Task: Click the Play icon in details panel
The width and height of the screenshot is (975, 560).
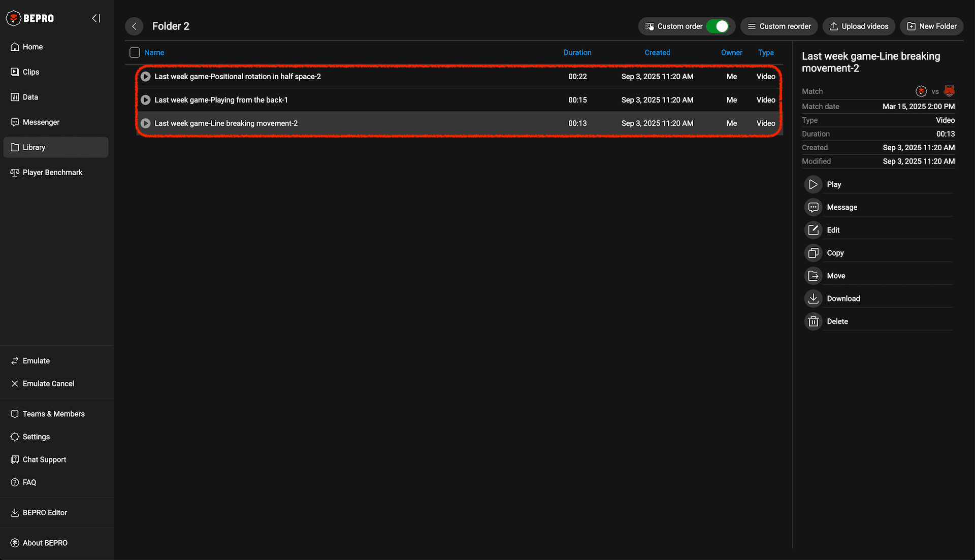Action: [813, 184]
